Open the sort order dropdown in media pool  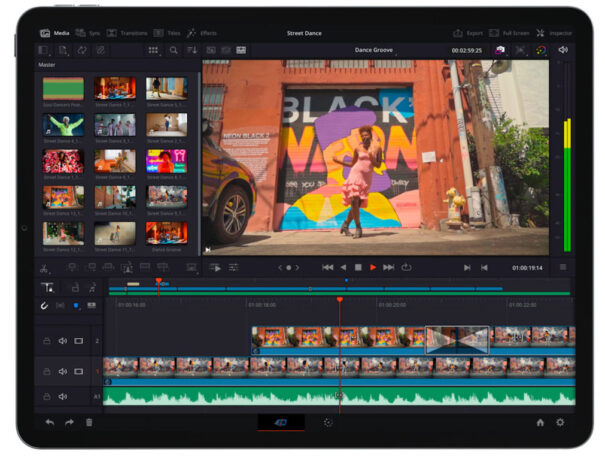click(x=191, y=49)
